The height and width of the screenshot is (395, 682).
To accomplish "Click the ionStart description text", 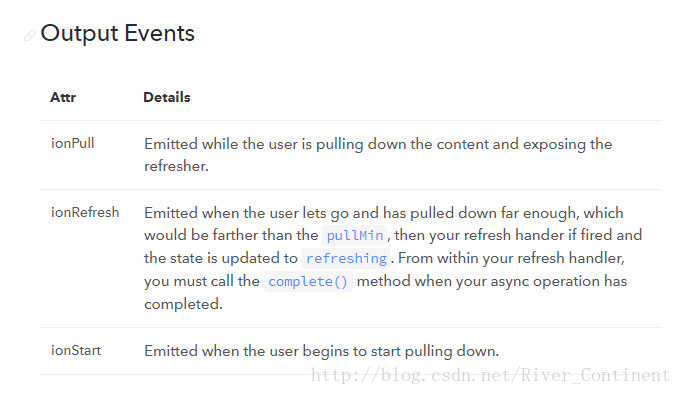I will point(321,351).
